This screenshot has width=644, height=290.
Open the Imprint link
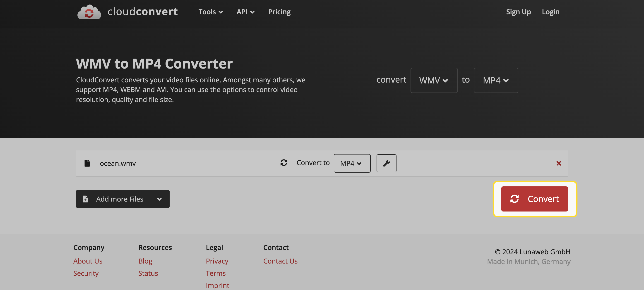pos(217,285)
